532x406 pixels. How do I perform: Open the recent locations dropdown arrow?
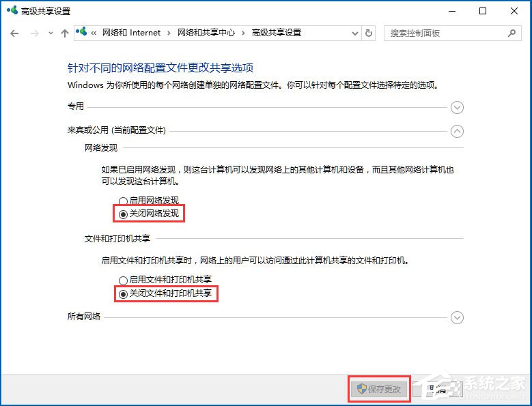(51, 33)
